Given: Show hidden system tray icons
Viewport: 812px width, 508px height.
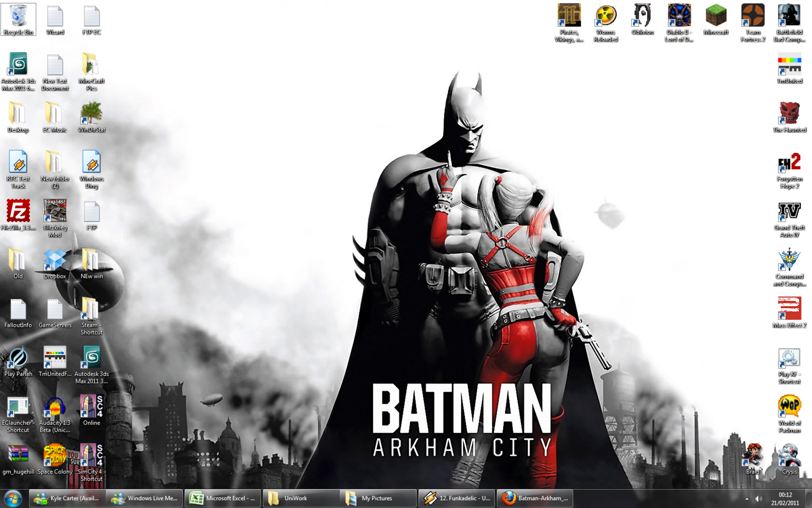Looking at the screenshot, I should point(747,499).
